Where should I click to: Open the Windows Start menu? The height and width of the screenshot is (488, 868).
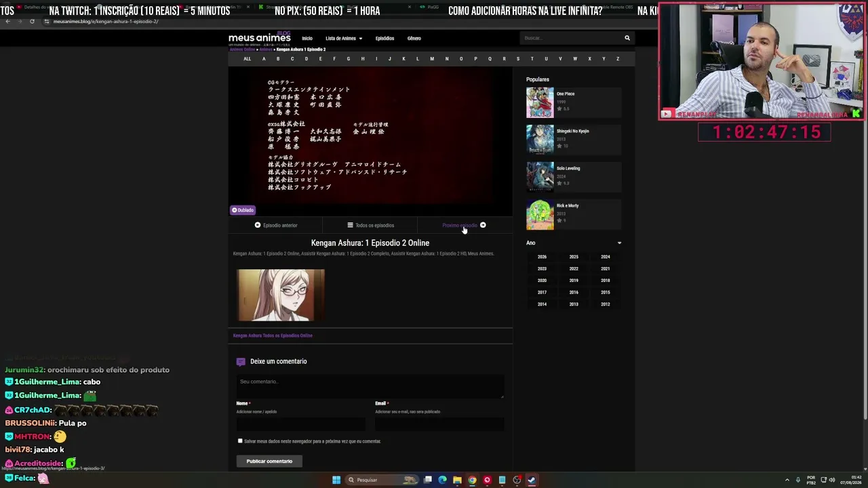pyautogui.click(x=336, y=480)
